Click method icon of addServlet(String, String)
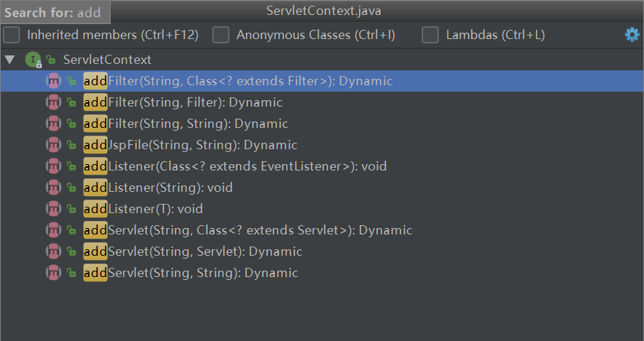 (53, 273)
